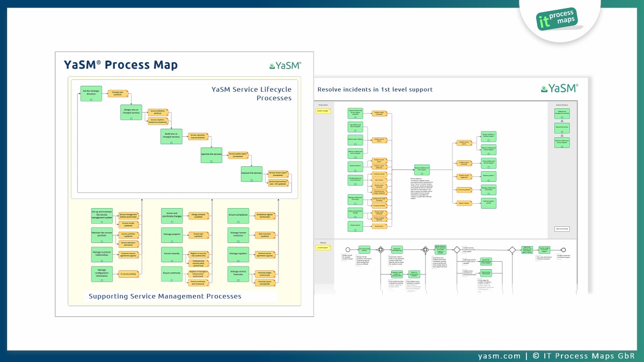The image size is (644, 362).
Task: Select 'Incident model (released)' document
Action: coord(379,113)
